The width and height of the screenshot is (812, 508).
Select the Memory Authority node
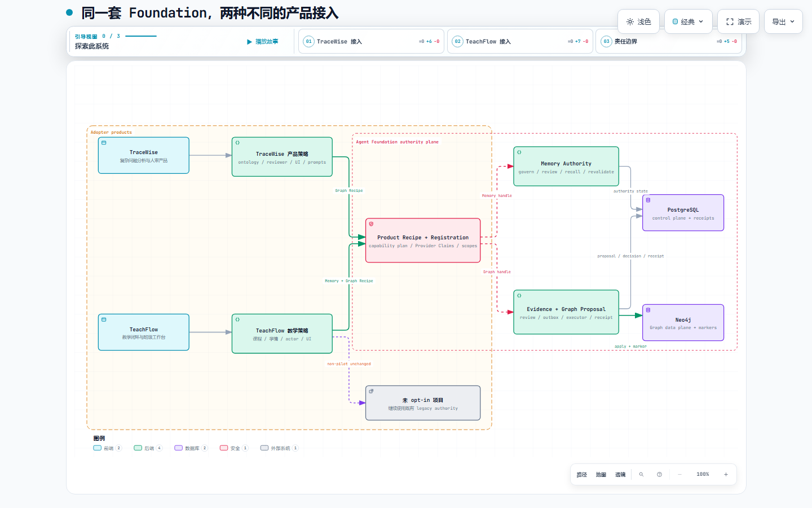[x=566, y=167]
